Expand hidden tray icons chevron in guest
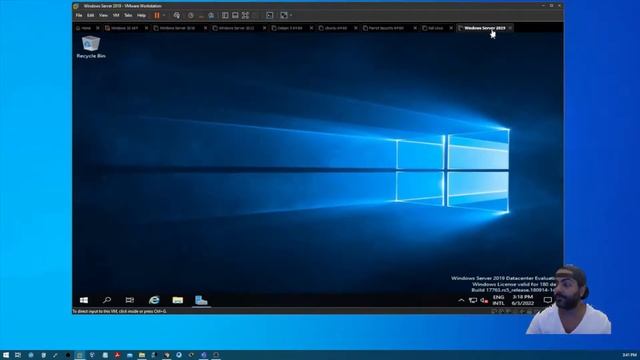 point(461,300)
